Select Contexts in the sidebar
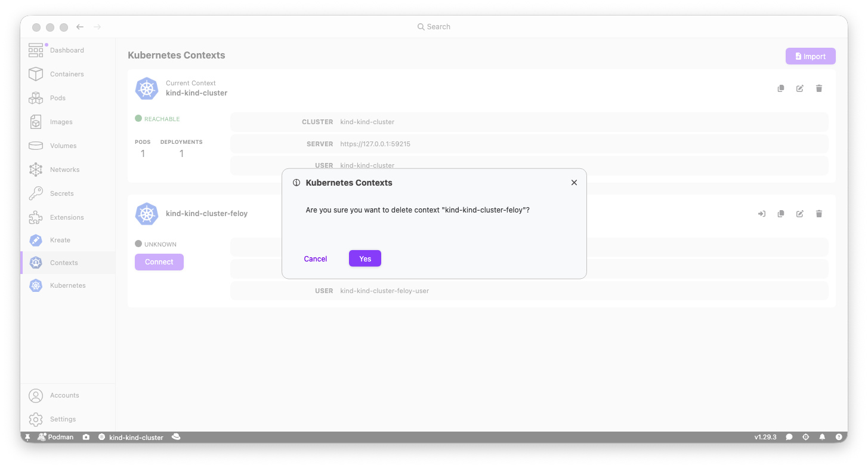 (x=67, y=263)
